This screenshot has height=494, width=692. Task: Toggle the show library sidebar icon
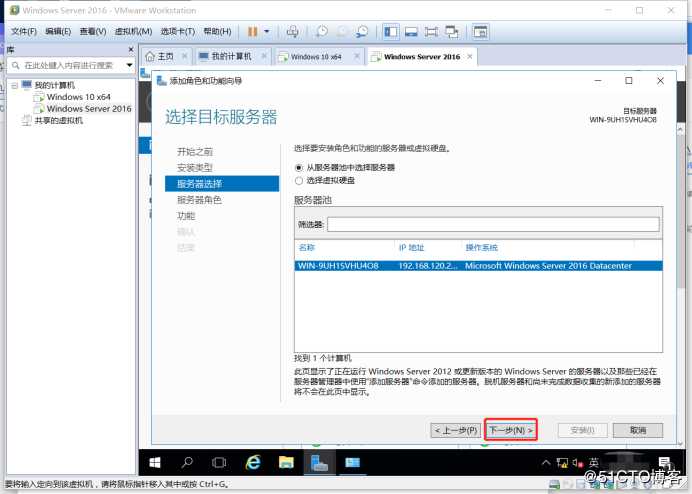coord(391,32)
